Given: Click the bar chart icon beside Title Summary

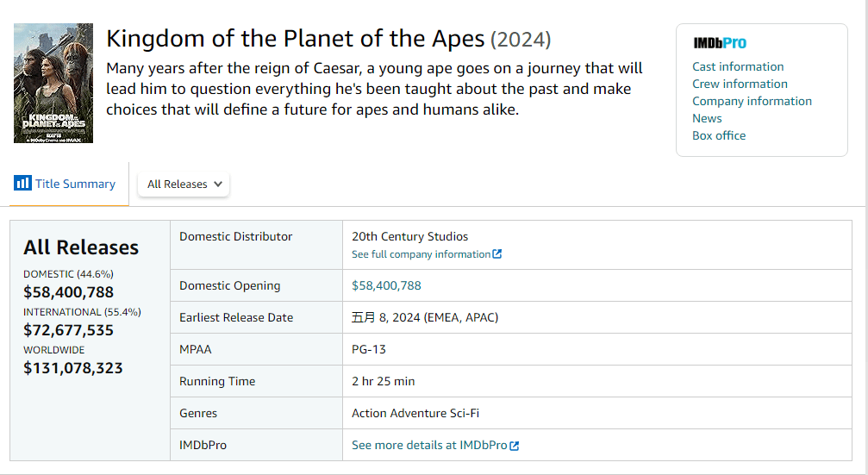Looking at the screenshot, I should [x=22, y=183].
